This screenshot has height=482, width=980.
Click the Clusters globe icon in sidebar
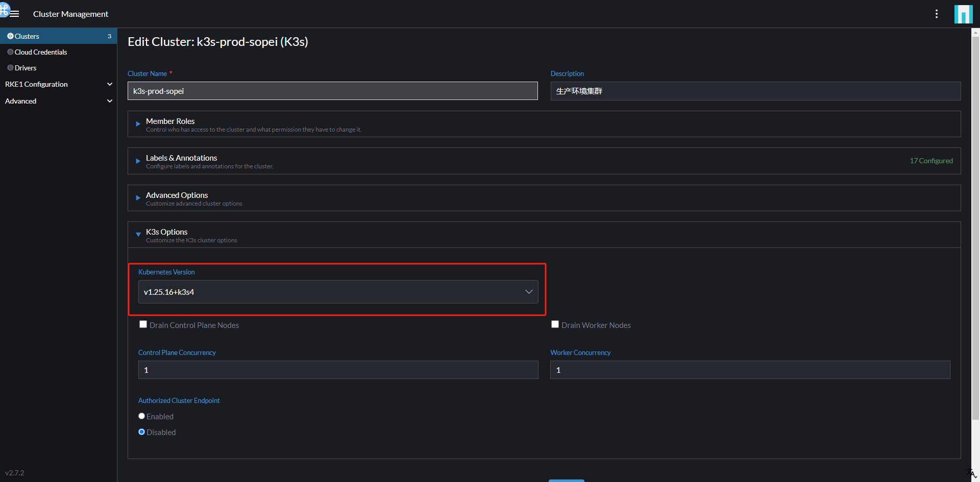(x=10, y=36)
